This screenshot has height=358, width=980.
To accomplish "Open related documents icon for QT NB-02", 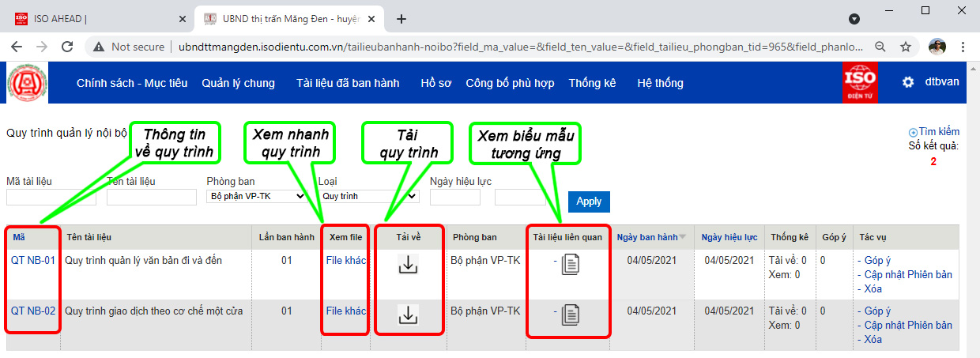I will tap(571, 315).
